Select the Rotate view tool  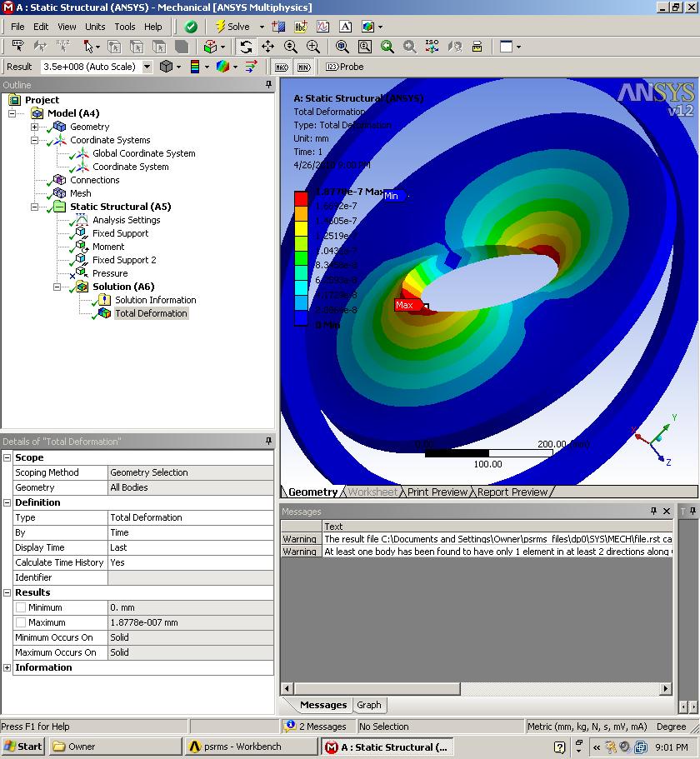246,47
